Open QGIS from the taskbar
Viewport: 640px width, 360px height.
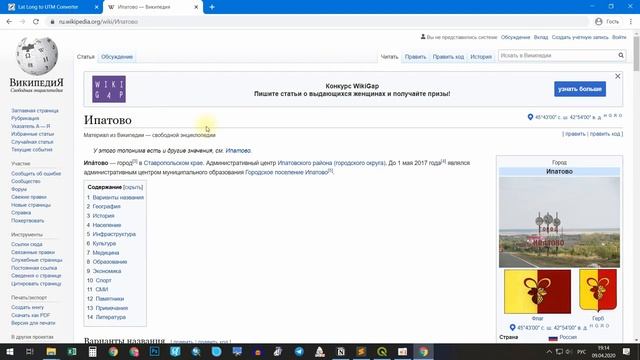[x=382, y=351]
